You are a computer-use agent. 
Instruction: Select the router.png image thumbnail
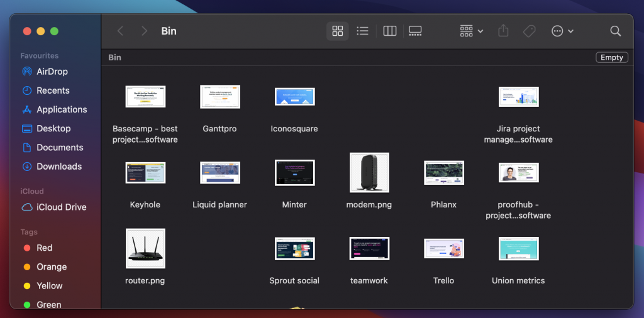(x=145, y=248)
